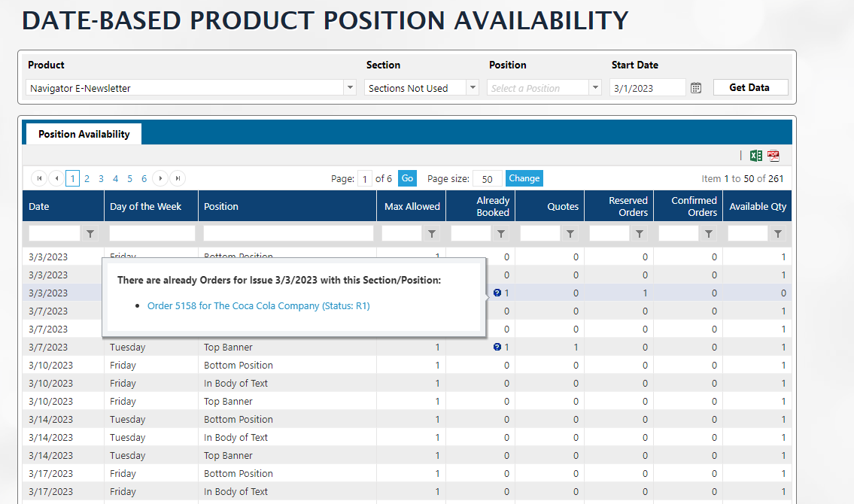The height and width of the screenshot is (504, 854).
Task: Export the grid to Excel
Action: point(756,156)
